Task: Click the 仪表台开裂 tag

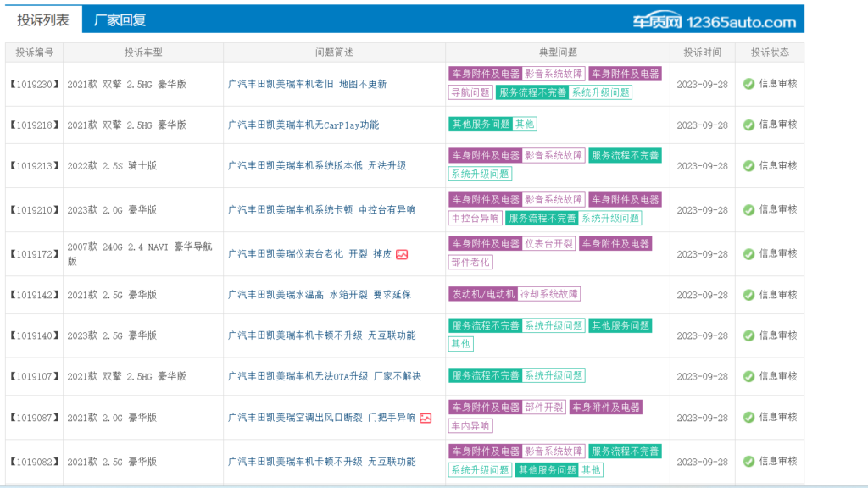Action: coord(548,244)
